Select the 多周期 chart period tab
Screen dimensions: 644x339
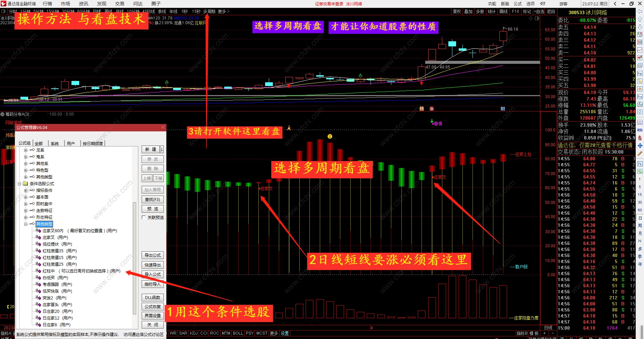click(x=209, y=11)
